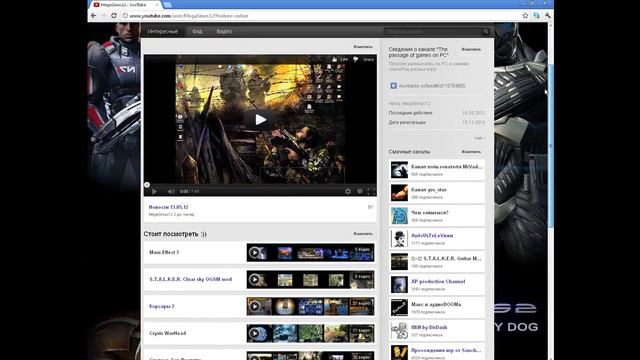
Task: Click Share on the video player
Action: pyautogui.click(x=368, y=59)
